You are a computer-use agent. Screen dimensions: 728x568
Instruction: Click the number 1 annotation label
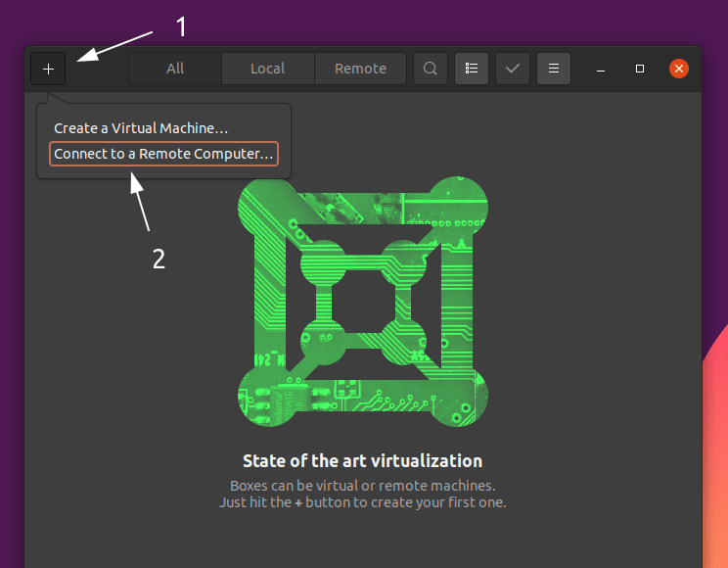(x=180, y=26)
